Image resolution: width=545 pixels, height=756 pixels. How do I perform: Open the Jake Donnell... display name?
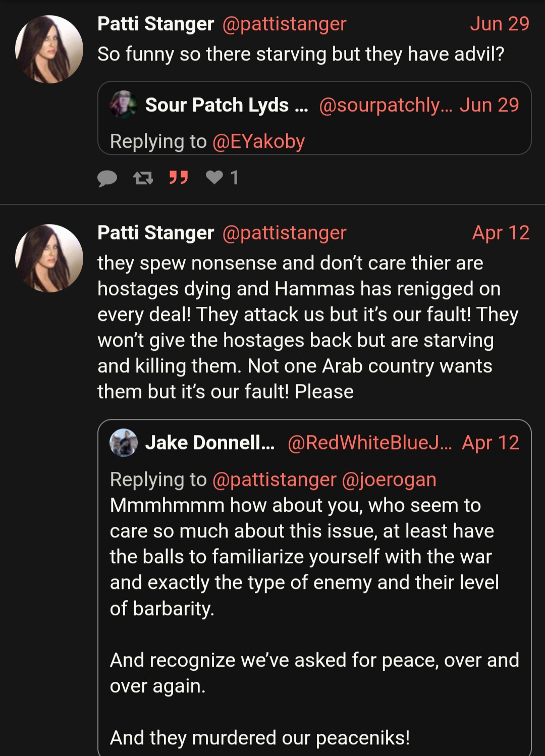[x=210, y=443]
